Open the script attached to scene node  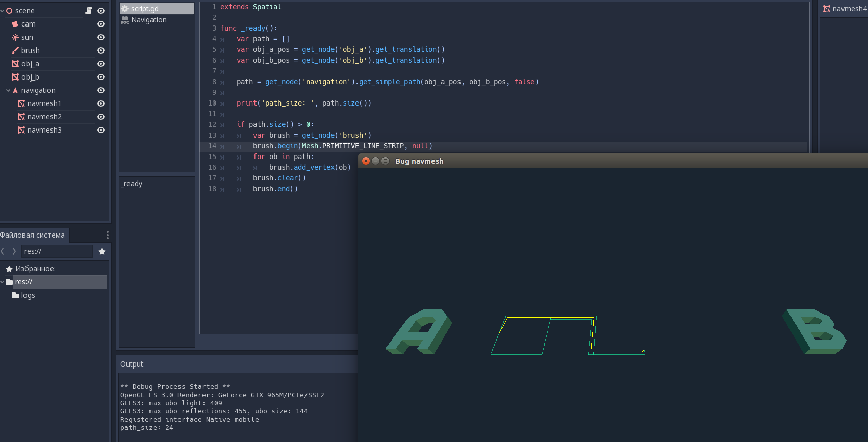tap(89, 11)
